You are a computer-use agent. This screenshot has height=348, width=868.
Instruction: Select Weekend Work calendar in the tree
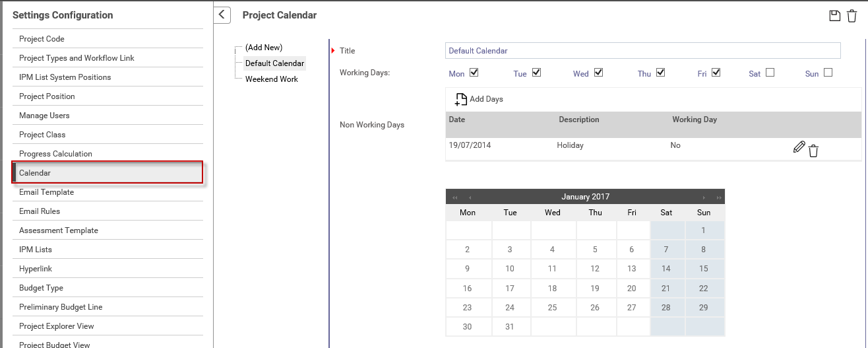272,79
